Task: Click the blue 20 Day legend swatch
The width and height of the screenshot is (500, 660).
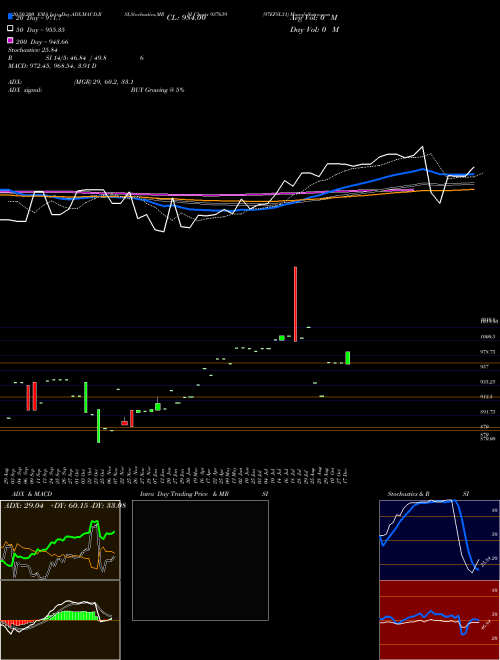Action: [x=11, y=17]
